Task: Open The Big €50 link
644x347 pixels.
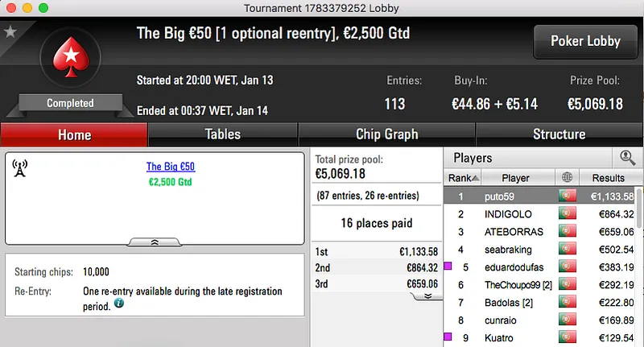Action: 171,167
